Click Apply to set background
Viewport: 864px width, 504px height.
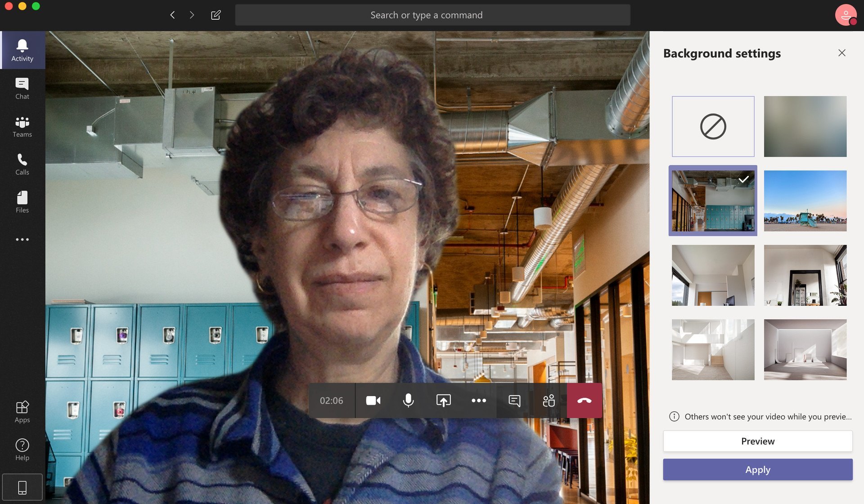point(758,468)
